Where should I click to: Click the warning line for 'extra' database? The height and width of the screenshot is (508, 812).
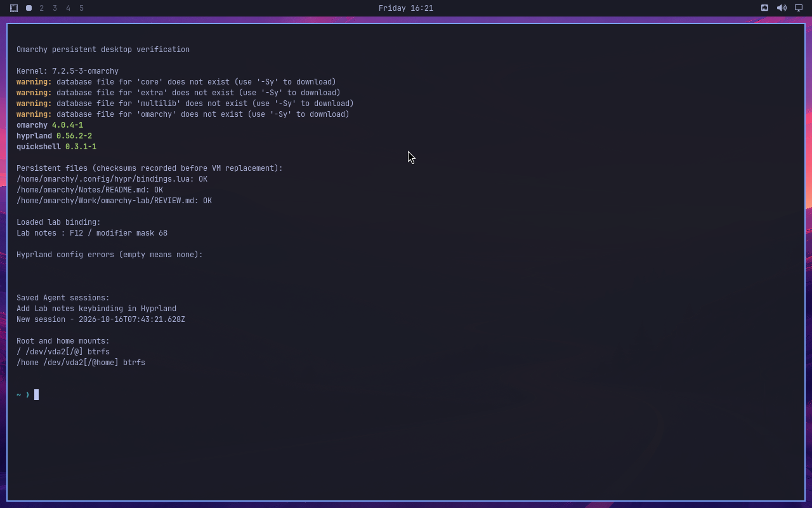pyautogui.click(x=178, y=93)
